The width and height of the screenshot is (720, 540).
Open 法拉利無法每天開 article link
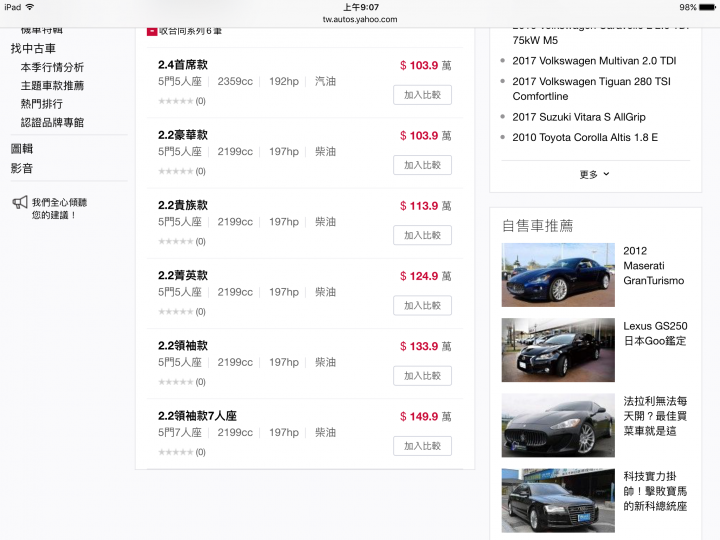pos(655,416)
